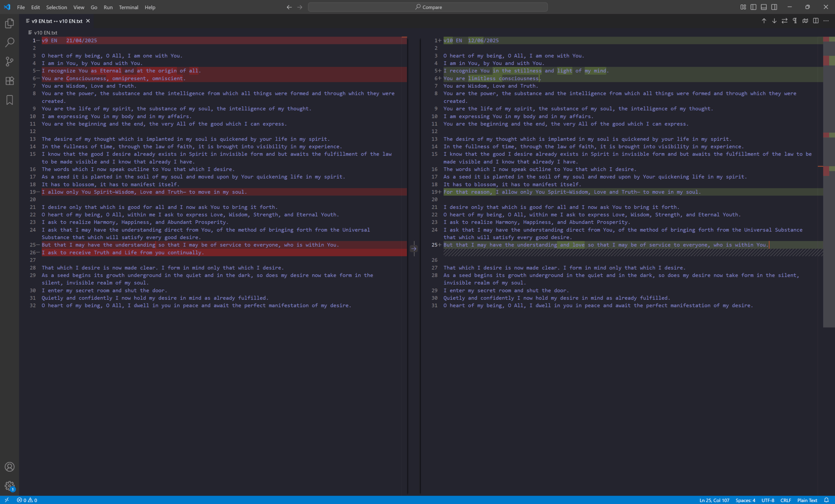Open Accounts icon in activity bar
Viewport: 835px width, 504px height.
tap(9, 467)
